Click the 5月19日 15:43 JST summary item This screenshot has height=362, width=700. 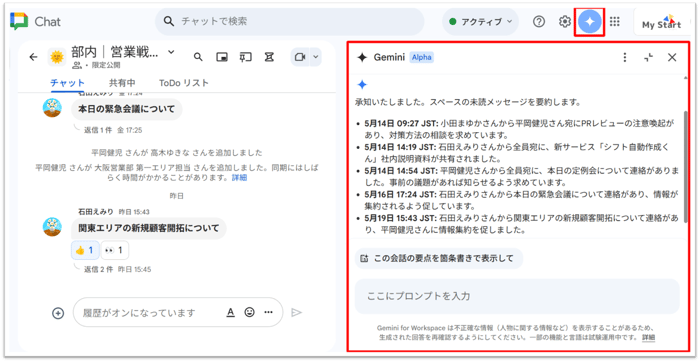click(520, 224)
